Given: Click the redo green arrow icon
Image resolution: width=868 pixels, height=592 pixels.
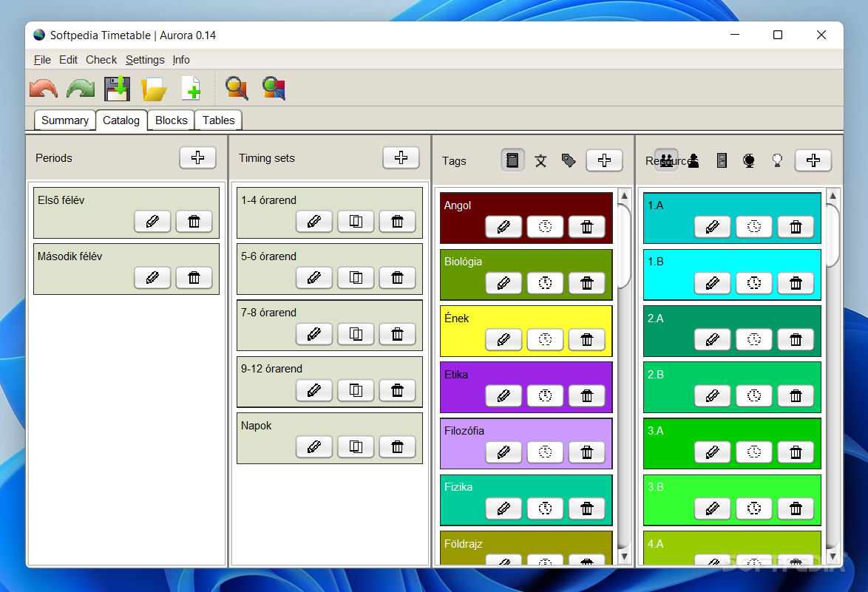Looking at the screenshot, I should [81, 89].
